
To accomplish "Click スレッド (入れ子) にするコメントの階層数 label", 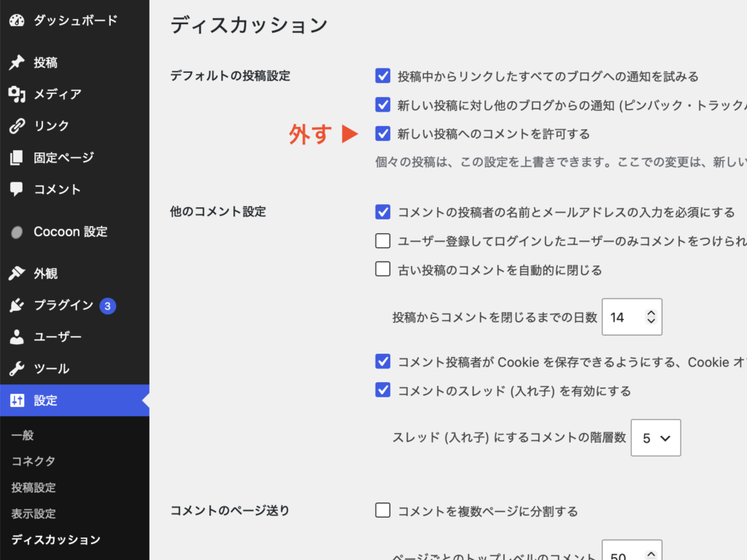I will click(x=508, y=437).
